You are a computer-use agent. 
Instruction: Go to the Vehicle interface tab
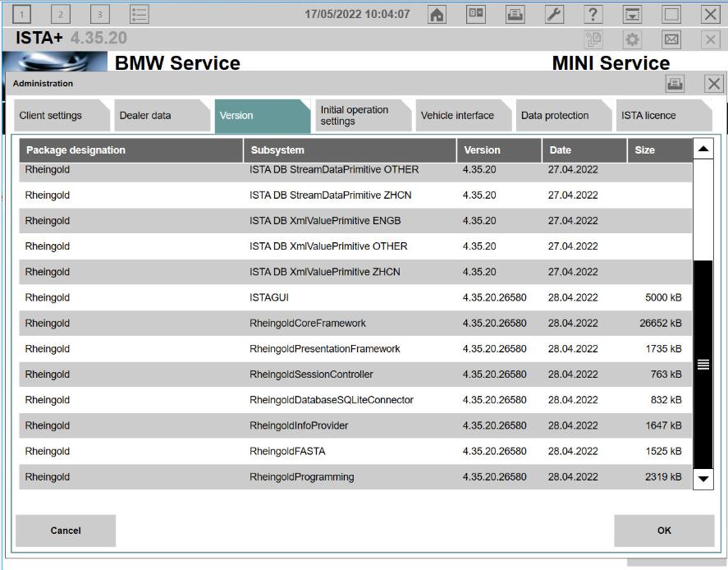[x=464, y=116]
